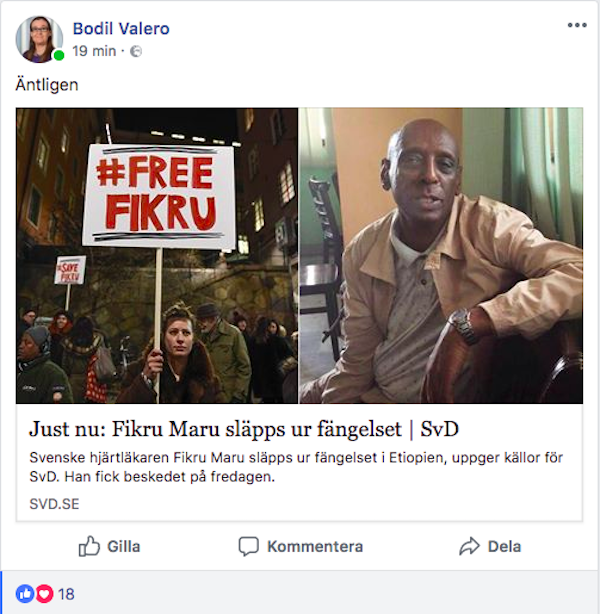Click the red heart reaction icon
This screenshot has height=614, width=600.
point(44,594)
